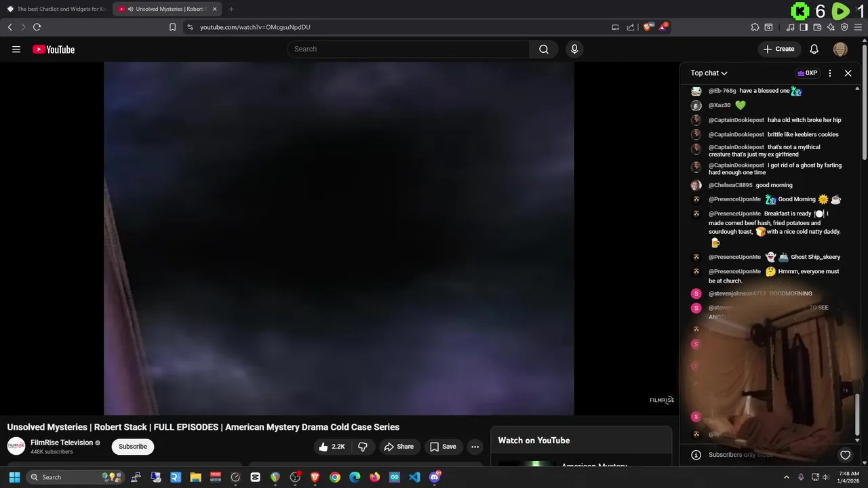Submit search with the magnifier icon
Screen dimensions: 868x488
(544, 49)
